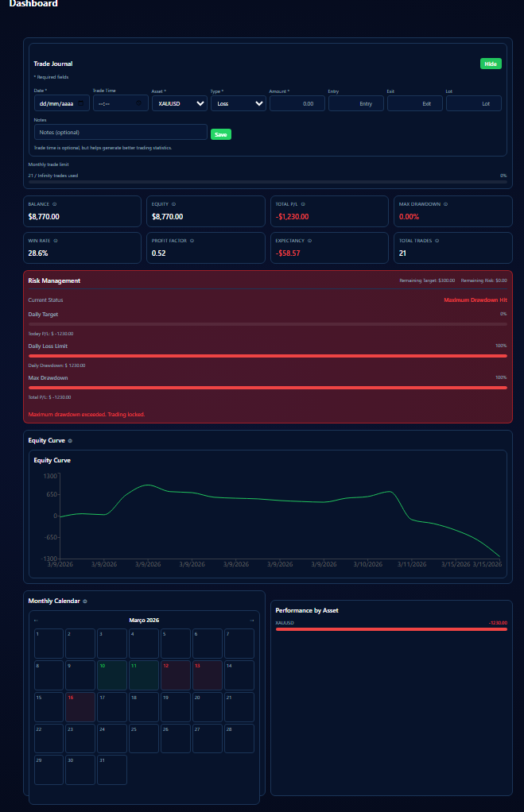Click the Notes optional text field

[x=120, y=132]
